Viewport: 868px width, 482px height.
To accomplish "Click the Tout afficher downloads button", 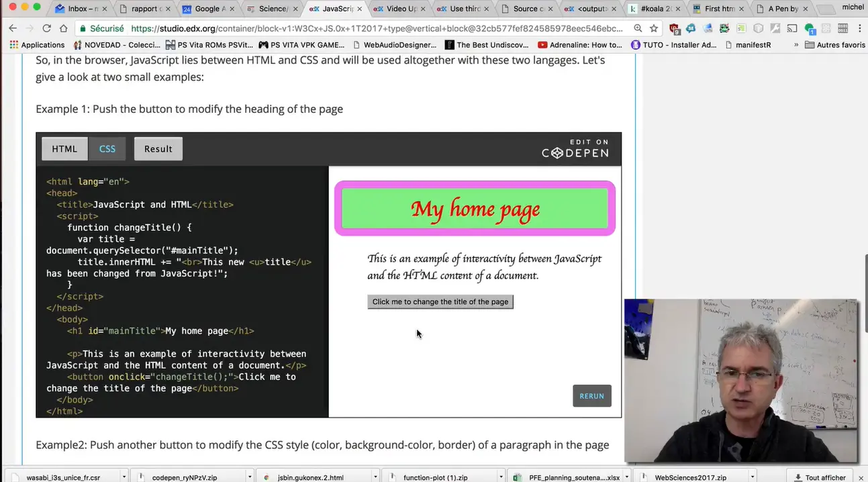I will [819, 477].
